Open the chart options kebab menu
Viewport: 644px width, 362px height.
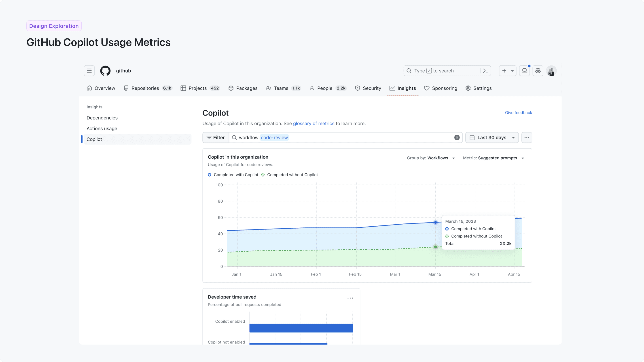527,137
